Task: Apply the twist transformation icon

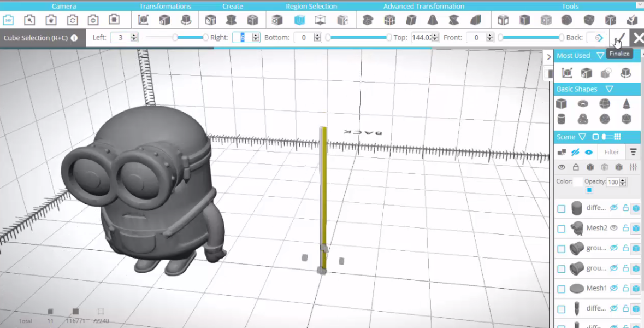Action: tap(454, 20)
